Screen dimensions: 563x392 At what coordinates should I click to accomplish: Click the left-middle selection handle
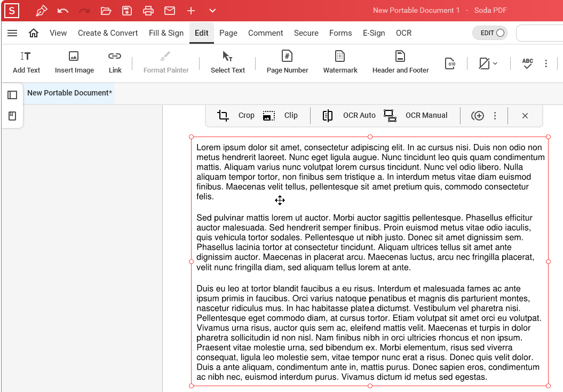(x=192, y=262)
